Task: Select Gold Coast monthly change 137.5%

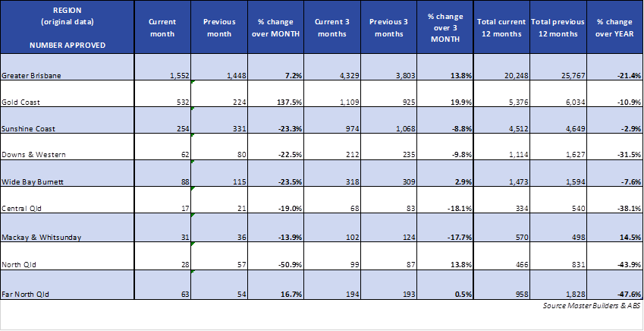Action: (x=275, y=93)
